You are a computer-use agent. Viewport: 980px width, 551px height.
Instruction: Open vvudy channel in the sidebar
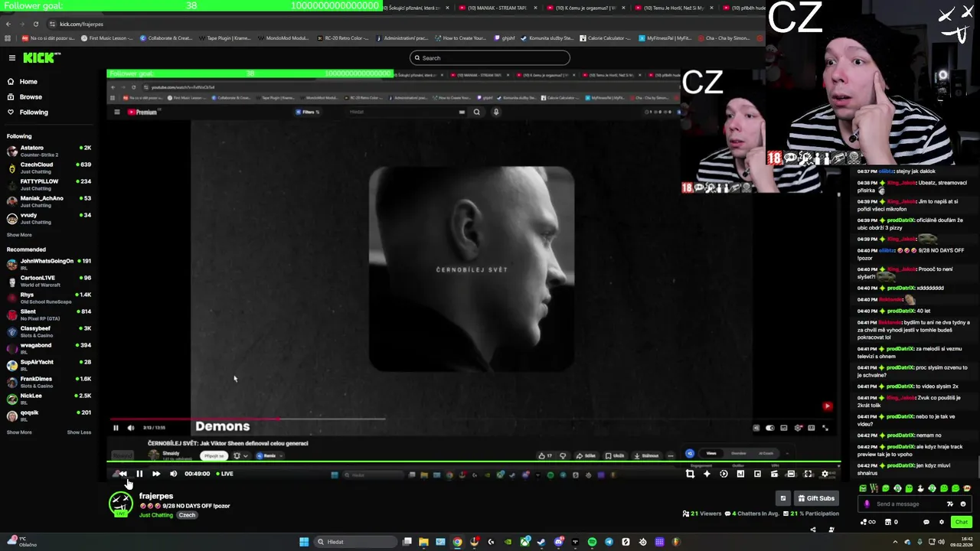coord(48,217)
